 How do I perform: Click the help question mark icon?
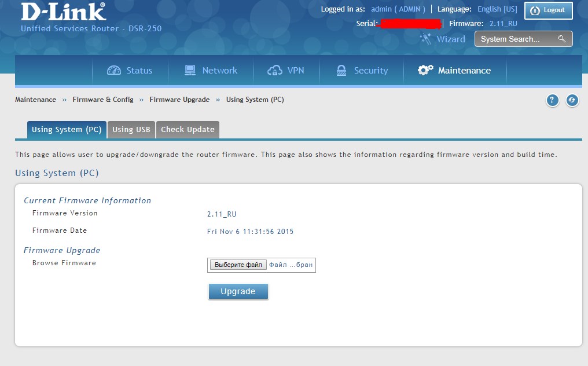pos(553,101)
